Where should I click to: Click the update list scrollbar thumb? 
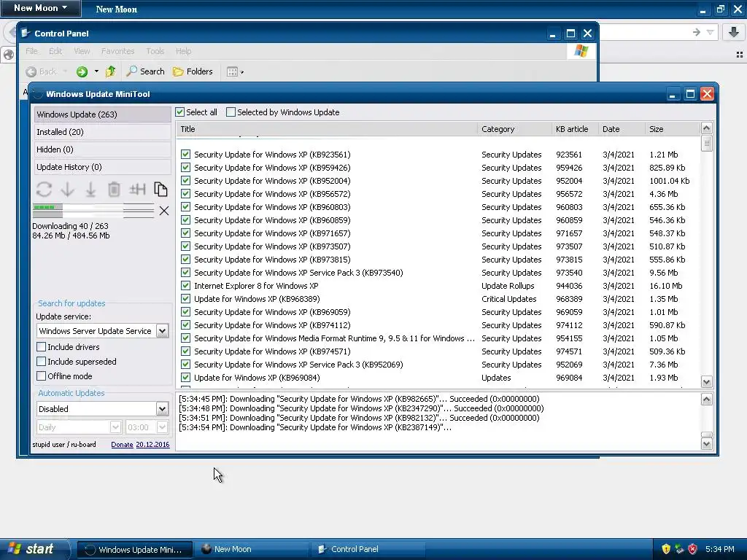tap(706, 144)
